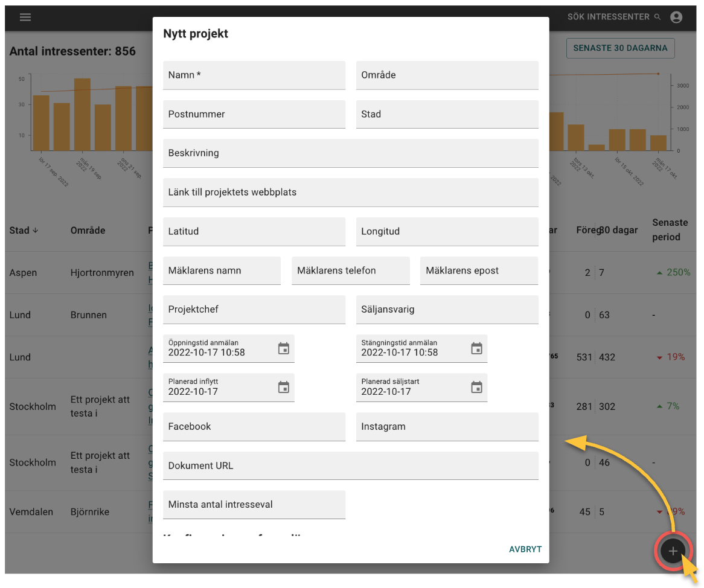Click the AVBRYT cancel button
The width and height of the screenshot is (704, 588).
click(525, 549)
